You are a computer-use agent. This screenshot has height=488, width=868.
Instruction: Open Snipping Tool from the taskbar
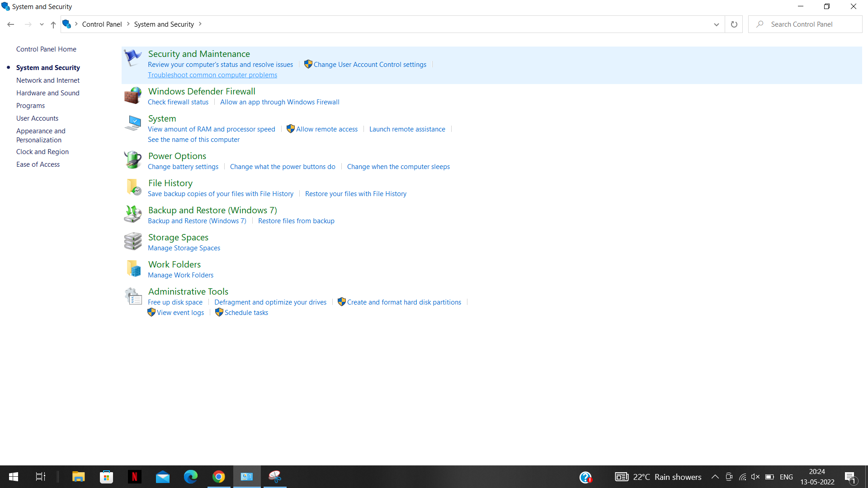coord(274,477)
